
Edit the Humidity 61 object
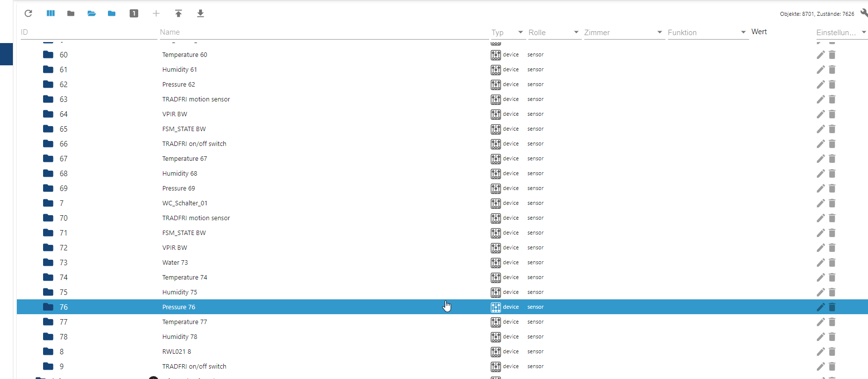click(x=820, y=69)
